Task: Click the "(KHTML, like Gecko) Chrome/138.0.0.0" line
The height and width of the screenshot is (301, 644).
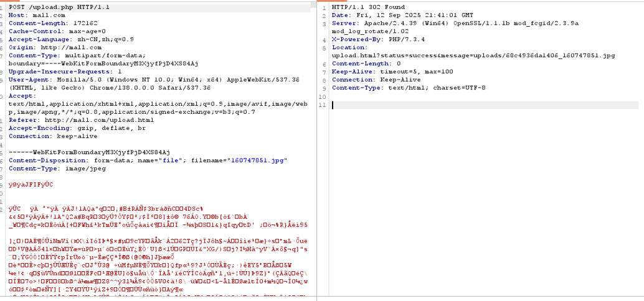Action: click(x=110, y=88)
